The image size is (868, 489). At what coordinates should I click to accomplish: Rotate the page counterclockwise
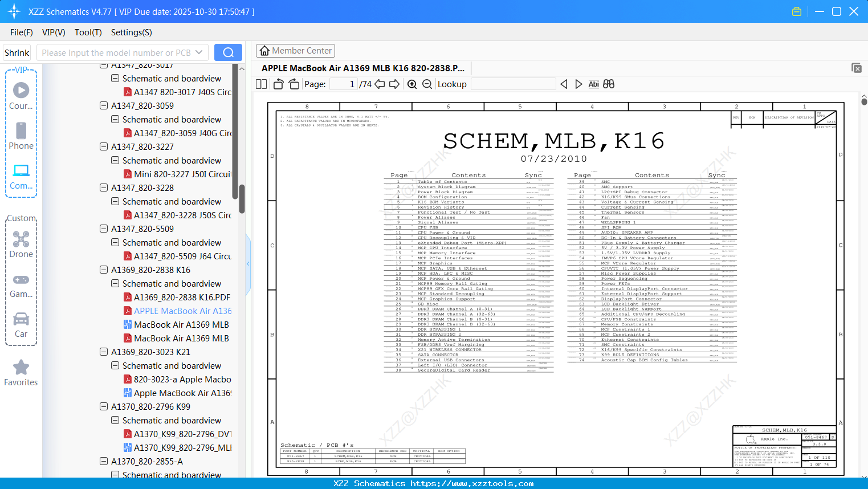[279, 84]
